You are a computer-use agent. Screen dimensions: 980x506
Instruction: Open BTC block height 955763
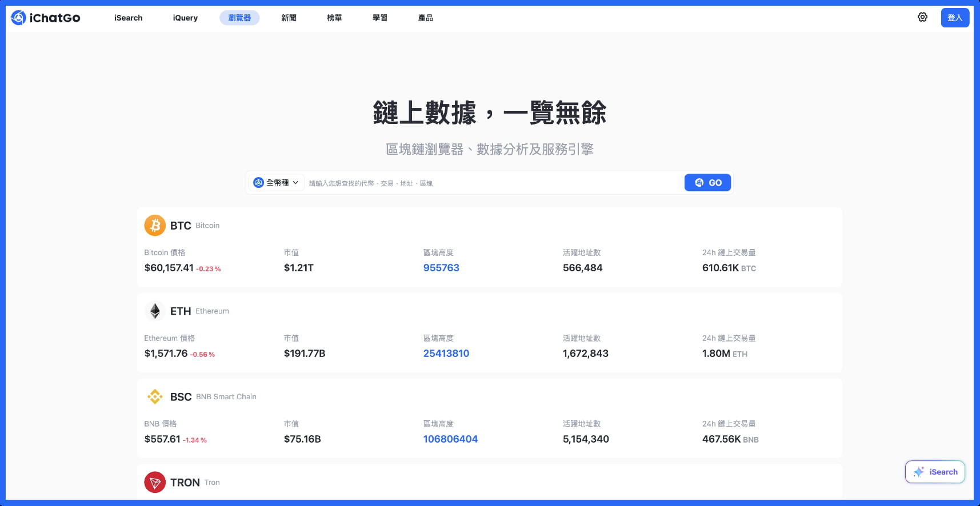click(441, 268)
